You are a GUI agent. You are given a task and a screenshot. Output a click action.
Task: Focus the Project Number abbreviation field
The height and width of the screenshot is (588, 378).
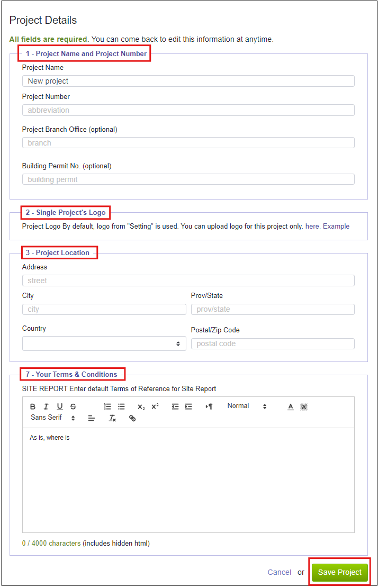tap(188, 110)
